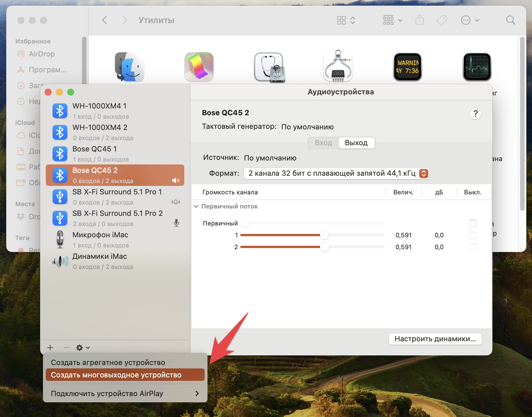Image resolution: width=532 pixels, height=417 pixels.
Task: Go forward in the Finder window
Action: coord(124,20)
